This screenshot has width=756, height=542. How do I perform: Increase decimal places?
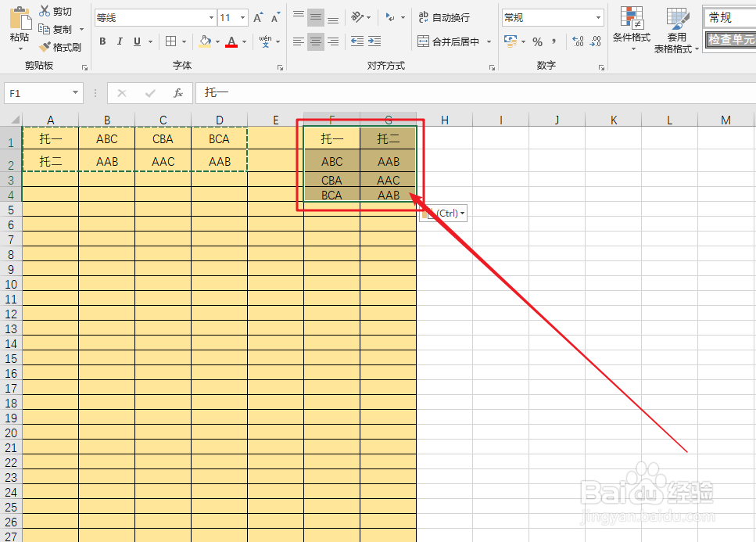pyautogui.click(x=578, y=41)
